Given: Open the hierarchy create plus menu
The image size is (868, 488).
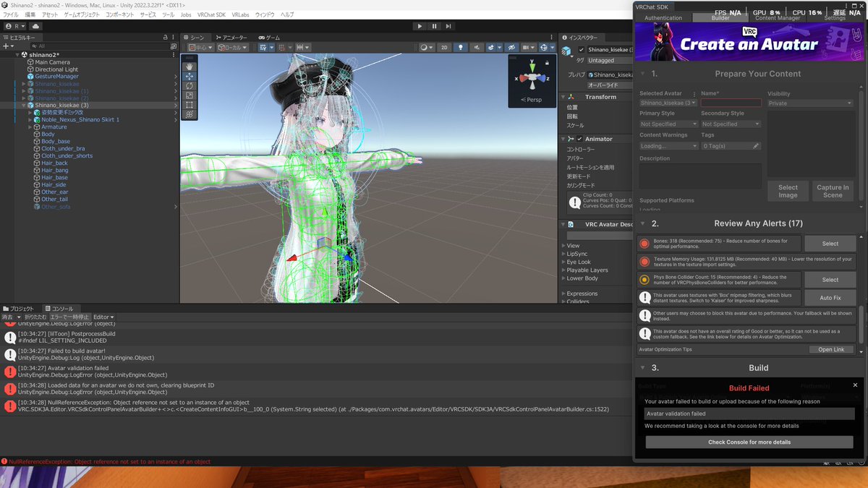Looking at the screenshot, I should [x=7, y=46].
